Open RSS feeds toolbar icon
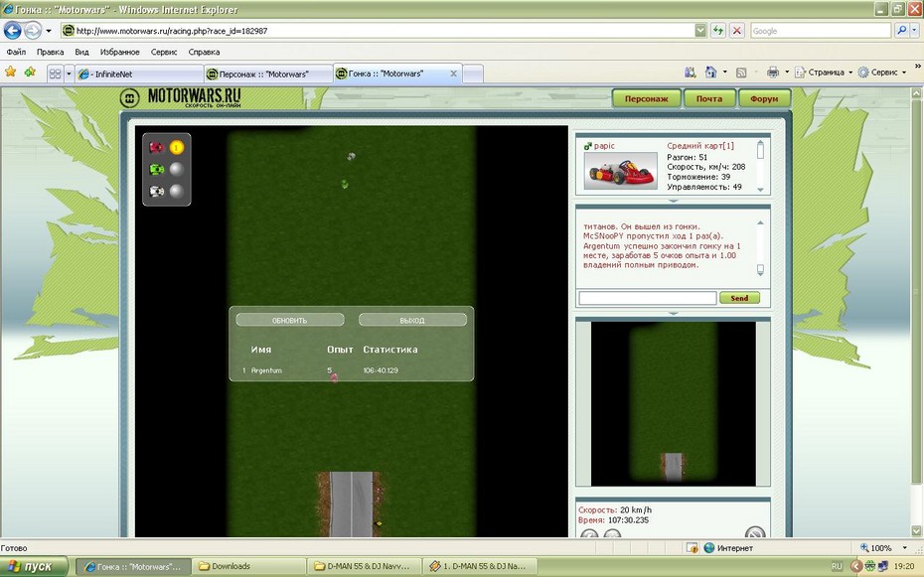 [x=741, y=72]
